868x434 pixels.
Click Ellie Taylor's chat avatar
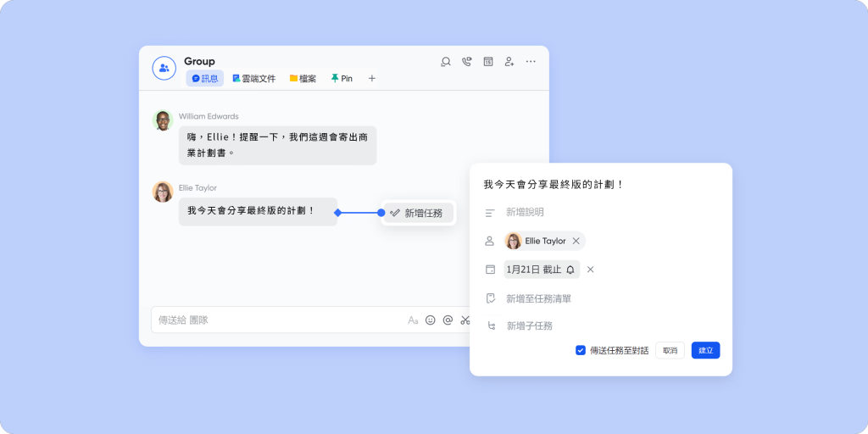pos(163,192)
